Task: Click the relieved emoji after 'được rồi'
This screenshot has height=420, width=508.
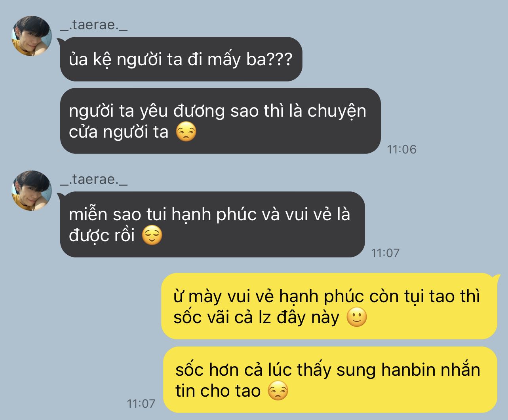Action: click(152, 235)
